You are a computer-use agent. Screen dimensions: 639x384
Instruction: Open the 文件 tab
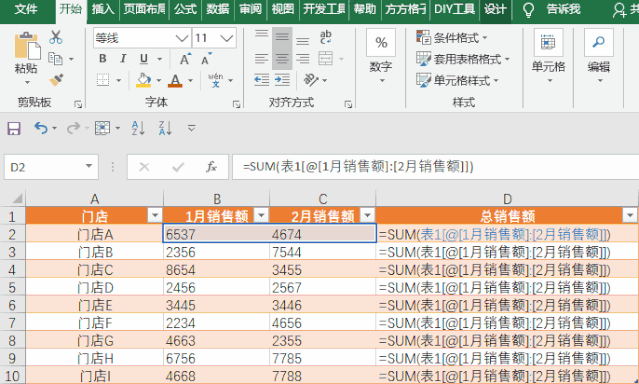coord(26,9)
